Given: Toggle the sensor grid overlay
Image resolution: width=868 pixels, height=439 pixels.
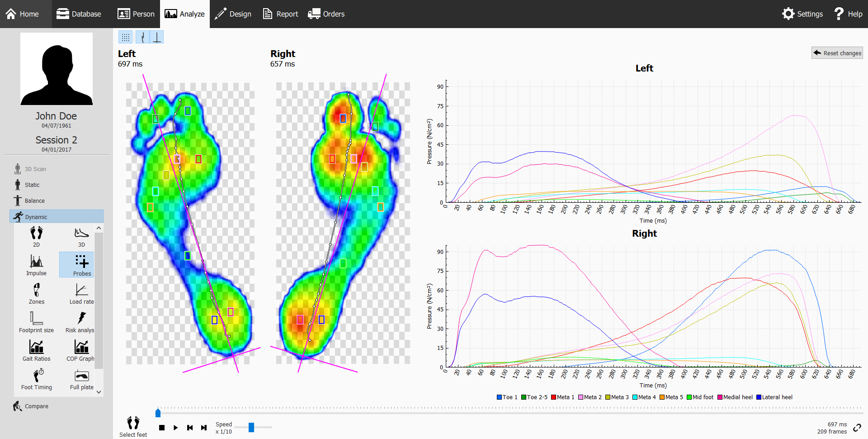Looking at the screenshot, I should 125,37.
